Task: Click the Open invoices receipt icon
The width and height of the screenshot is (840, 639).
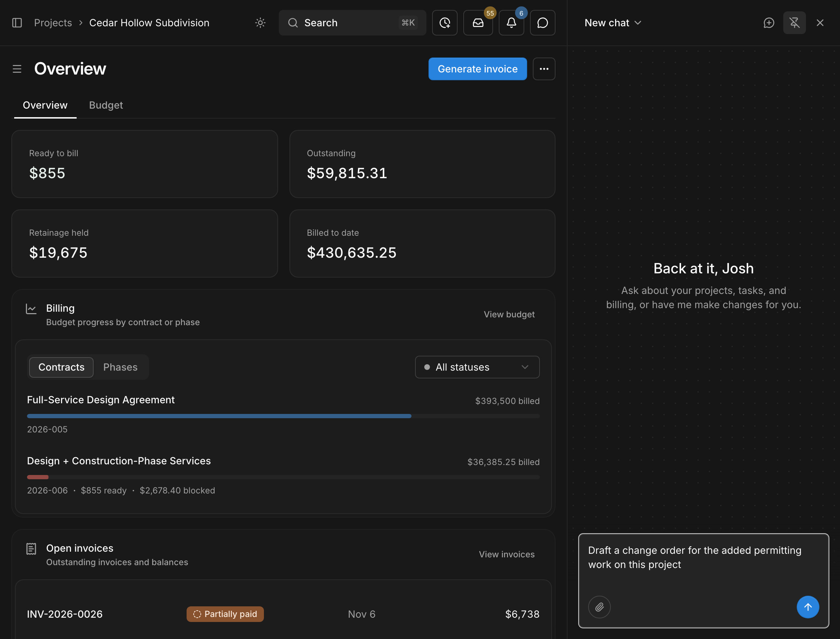Action: 31,548
